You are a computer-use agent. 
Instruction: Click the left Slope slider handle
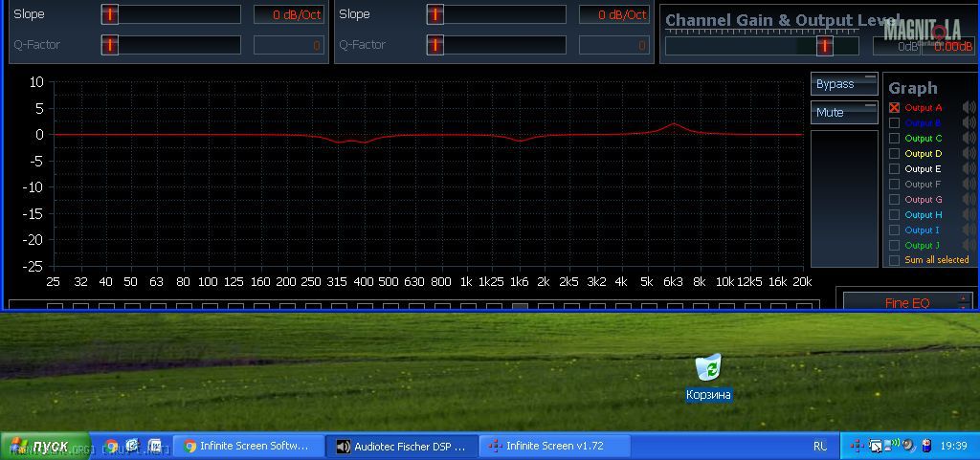[110, 14]
